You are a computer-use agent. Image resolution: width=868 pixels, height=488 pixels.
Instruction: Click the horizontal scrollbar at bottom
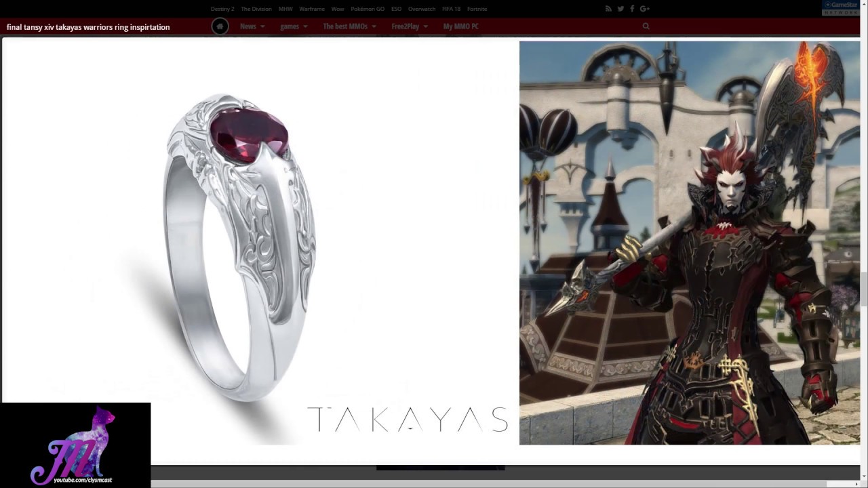(x=488, y=484)
